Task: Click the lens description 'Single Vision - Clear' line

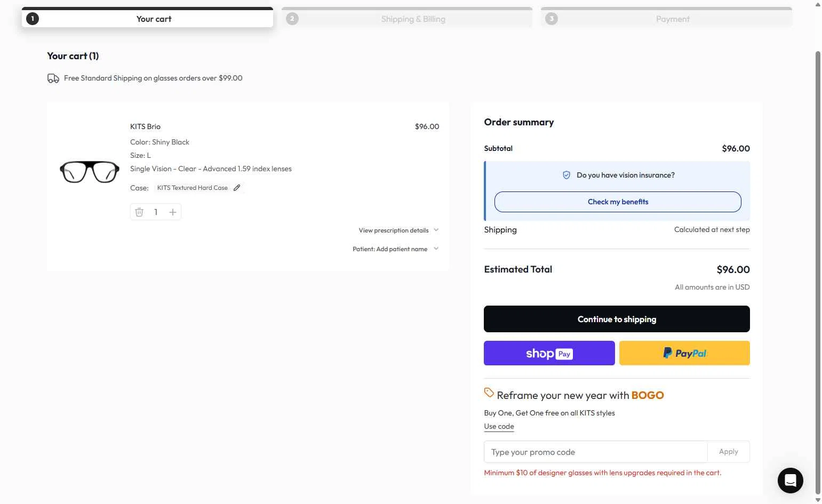Action: (x=211, y=169)
